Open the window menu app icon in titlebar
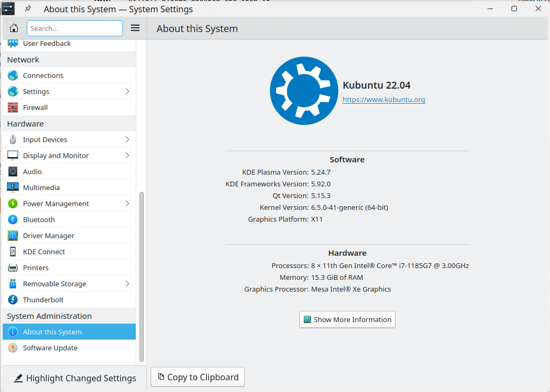This screenshot has height=392, width=550. (x=8, y=9)
